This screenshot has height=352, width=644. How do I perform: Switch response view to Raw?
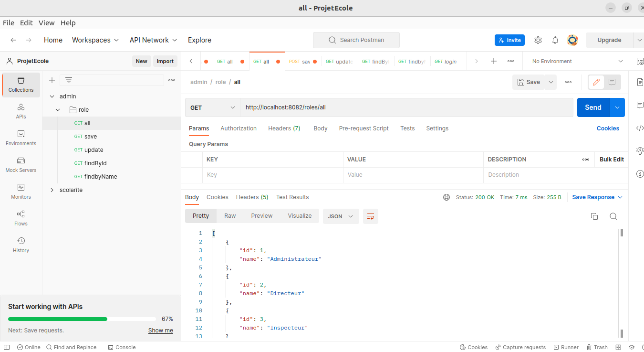(230, 216)
